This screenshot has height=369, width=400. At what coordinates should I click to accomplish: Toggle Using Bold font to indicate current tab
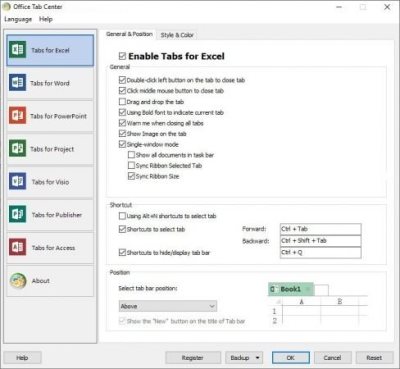[x=122, y=112]
